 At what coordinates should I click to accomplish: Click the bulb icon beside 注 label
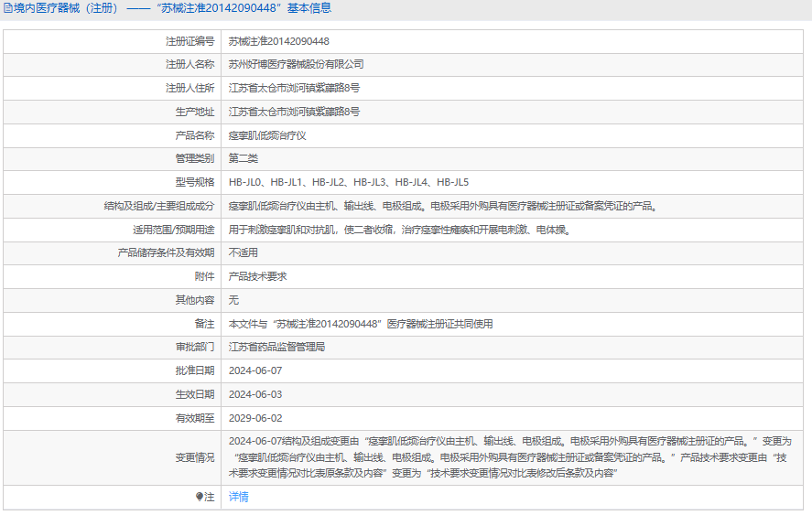[x=200, y=497]
